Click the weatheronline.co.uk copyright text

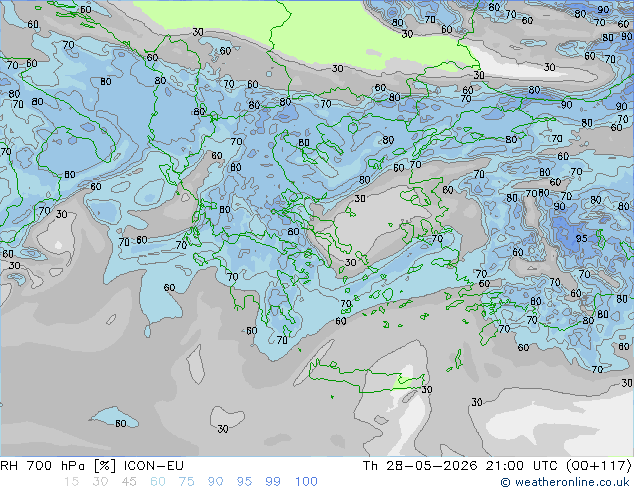[x=565, y=482]
